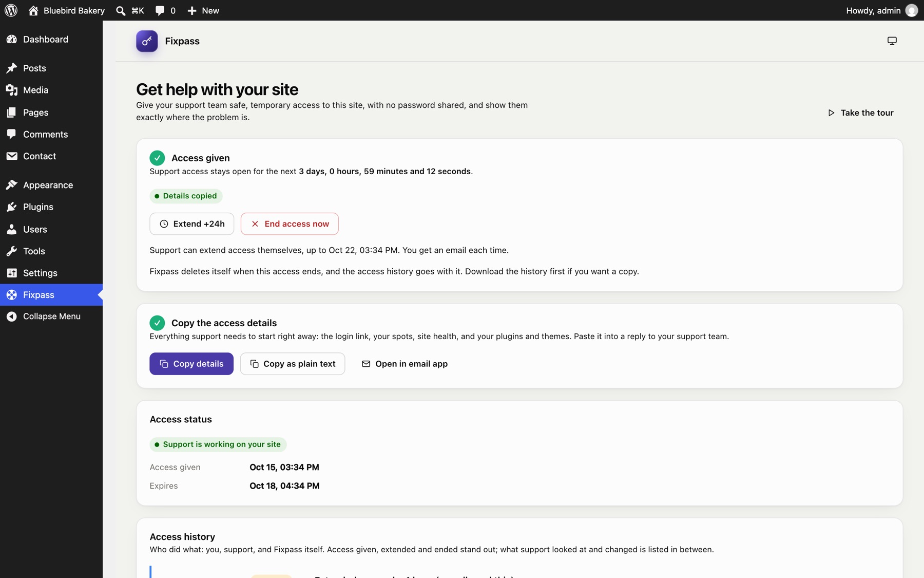
Task: Click the Fixpass key logo icon
Action: tap(147, 41)
